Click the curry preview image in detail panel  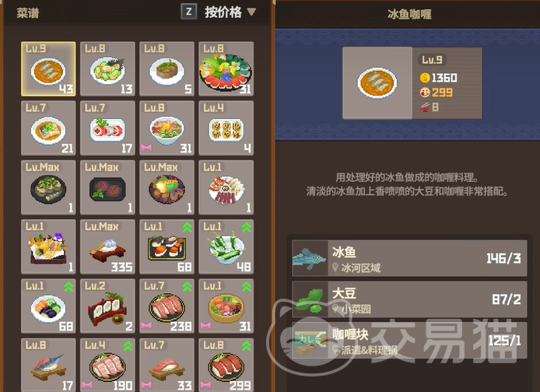coord(377,83)
